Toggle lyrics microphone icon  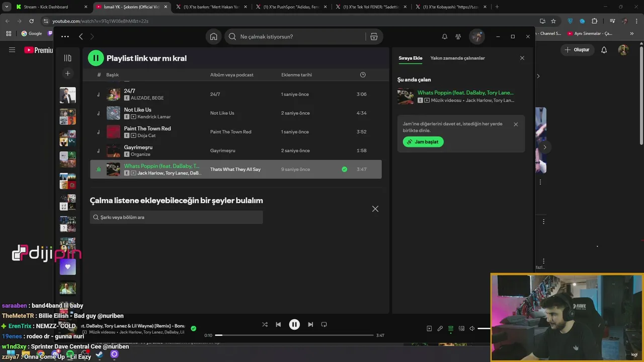tap(440, 329)
